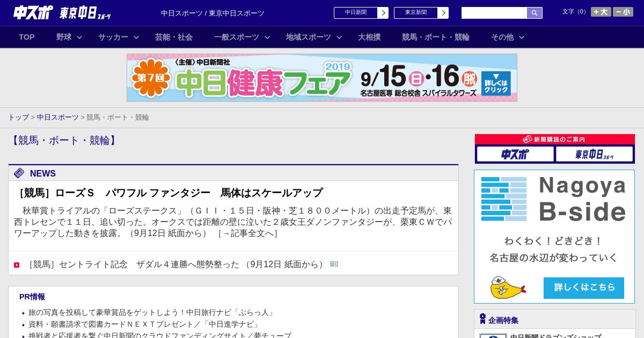Image resolution: width=644 pixels, height=338 pixels.
Task: Open the 夢チューブ crowdfunding PR link
Action: click(x=160, y=336)
